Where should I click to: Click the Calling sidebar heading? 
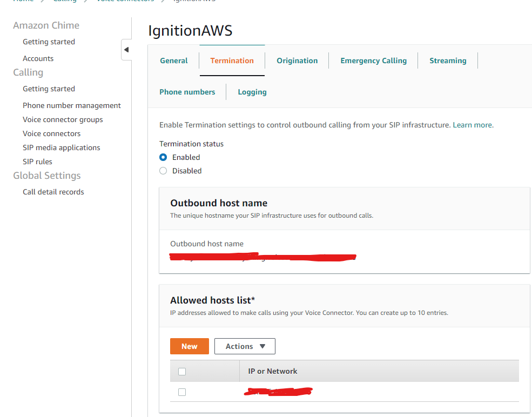(x=28, y=72)
